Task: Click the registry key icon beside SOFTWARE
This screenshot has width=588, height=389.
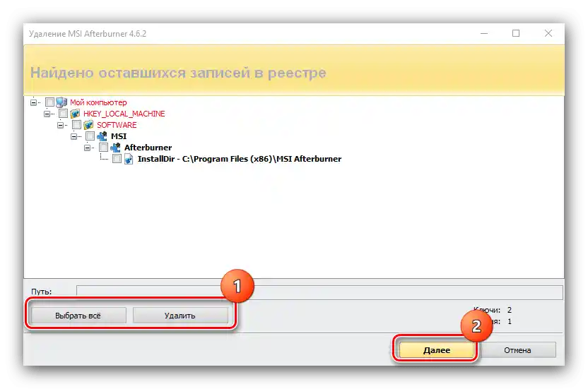Action: tap(88, 125)
